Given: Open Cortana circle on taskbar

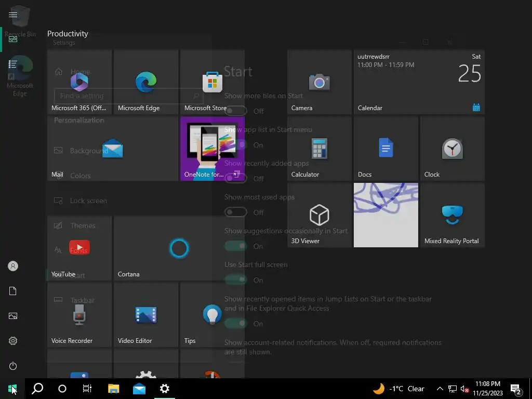Looking at the screenshot, I should [x=62, y=389].
